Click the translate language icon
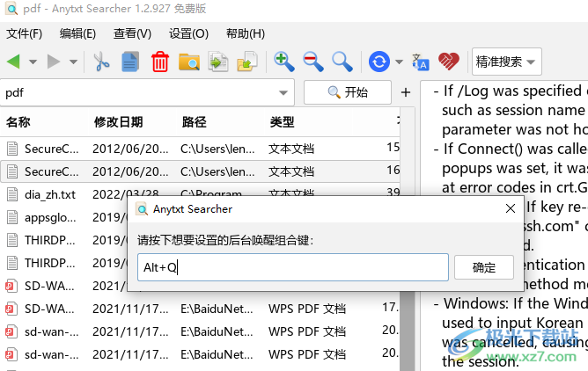The height and width of the screenshot is (371, 588). (421, 62)
